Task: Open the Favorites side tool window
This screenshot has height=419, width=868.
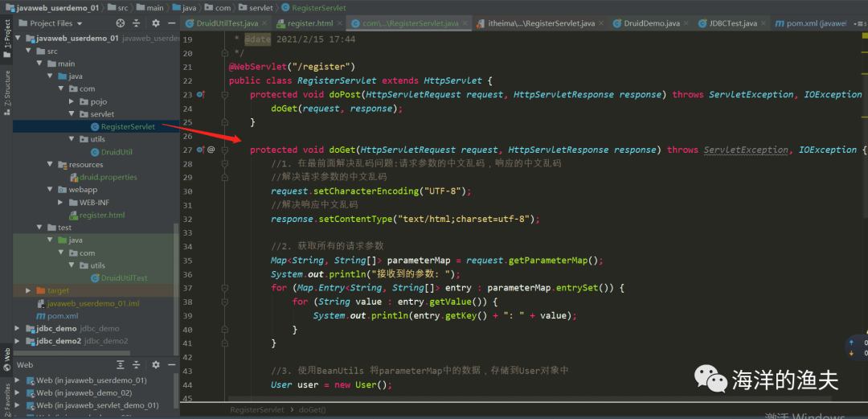Action: coord(6,401)
